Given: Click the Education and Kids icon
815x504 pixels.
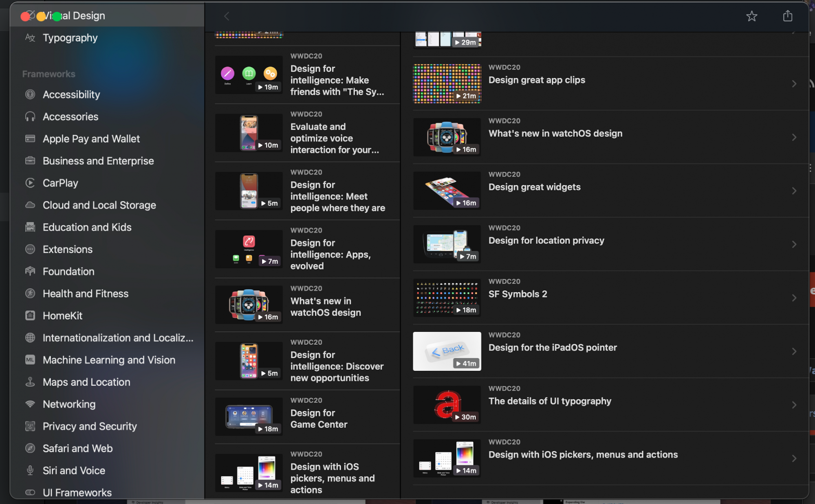Looking at the screenshot, I should point(30,227).
